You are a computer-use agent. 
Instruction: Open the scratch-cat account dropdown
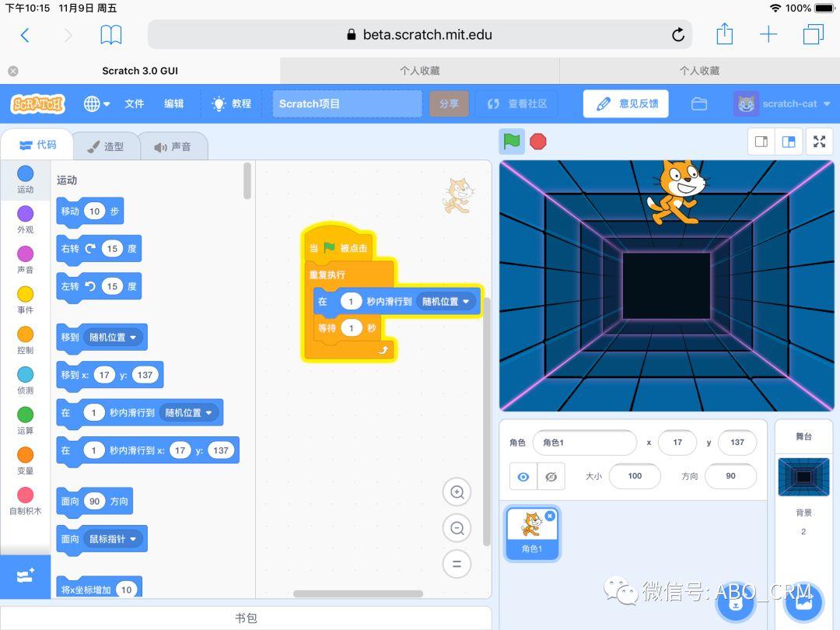click(782, 103)
